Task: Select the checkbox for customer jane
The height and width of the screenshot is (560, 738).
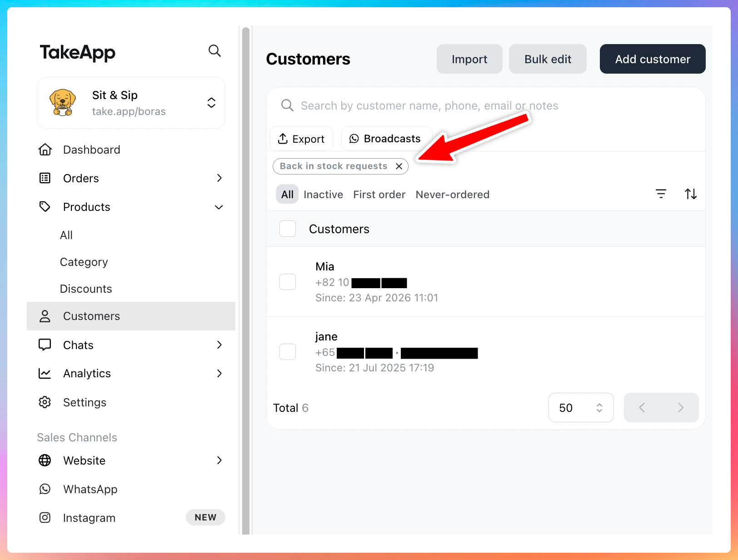Action: pyautogui.click(x=288, y=352)
